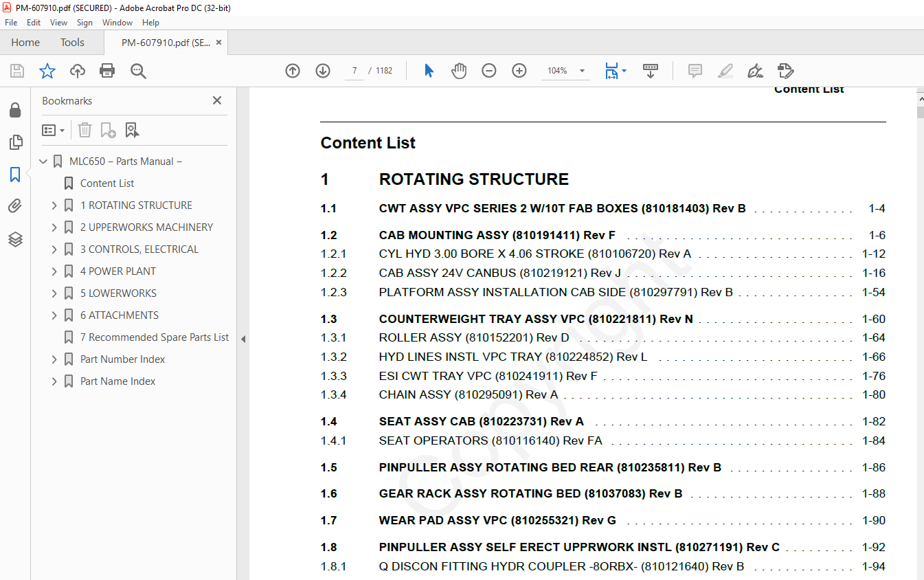Open the View menu
This screenshot has width=924, height=580.
(59, 23)
